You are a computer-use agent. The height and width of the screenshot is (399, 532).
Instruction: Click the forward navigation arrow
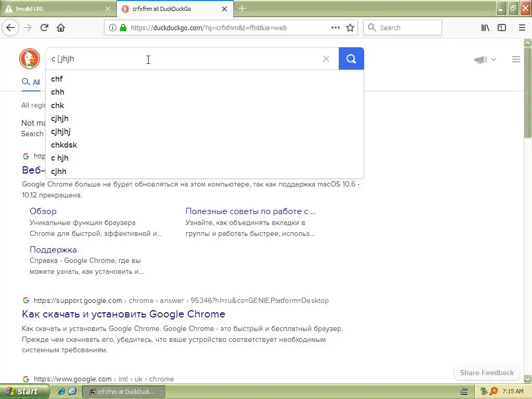coord(28,28)
